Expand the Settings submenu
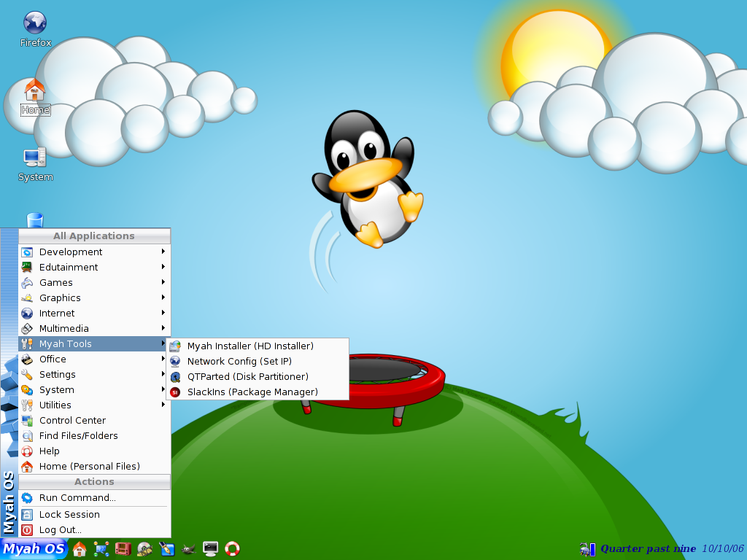 [94, 374]
